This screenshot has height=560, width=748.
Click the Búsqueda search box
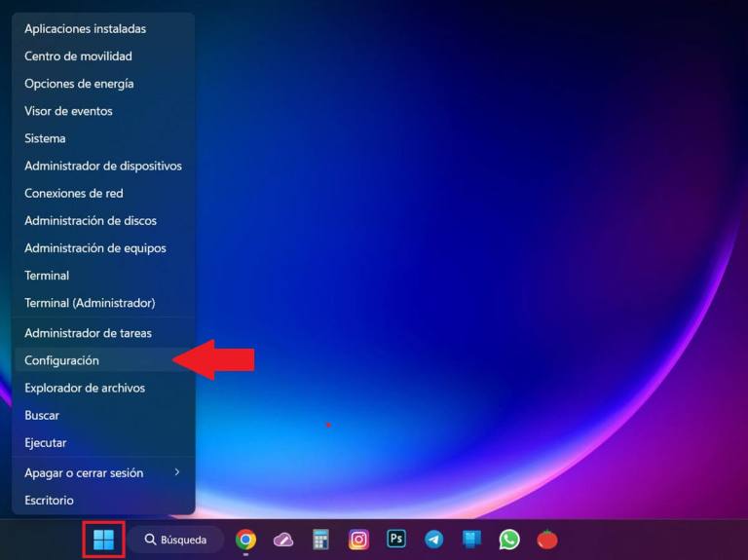pos(176,539)
